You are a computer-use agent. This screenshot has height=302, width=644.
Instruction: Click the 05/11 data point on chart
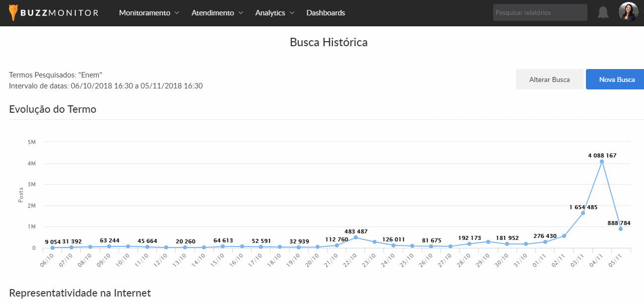[x=621, y=229]
